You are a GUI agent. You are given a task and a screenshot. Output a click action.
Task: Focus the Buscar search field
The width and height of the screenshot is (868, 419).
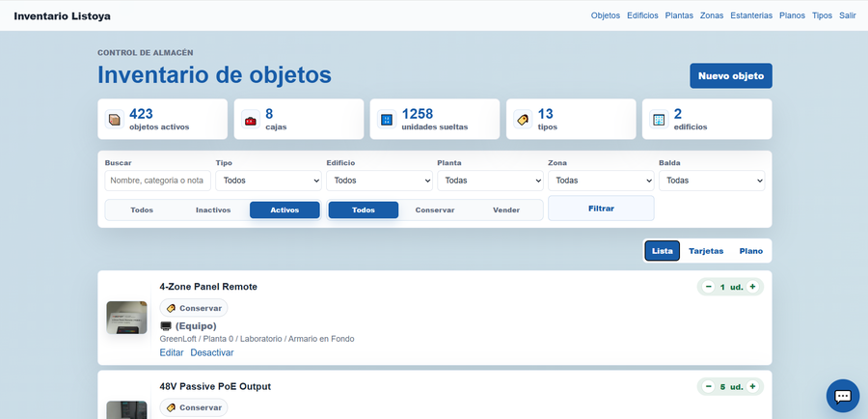click(158, 181)
